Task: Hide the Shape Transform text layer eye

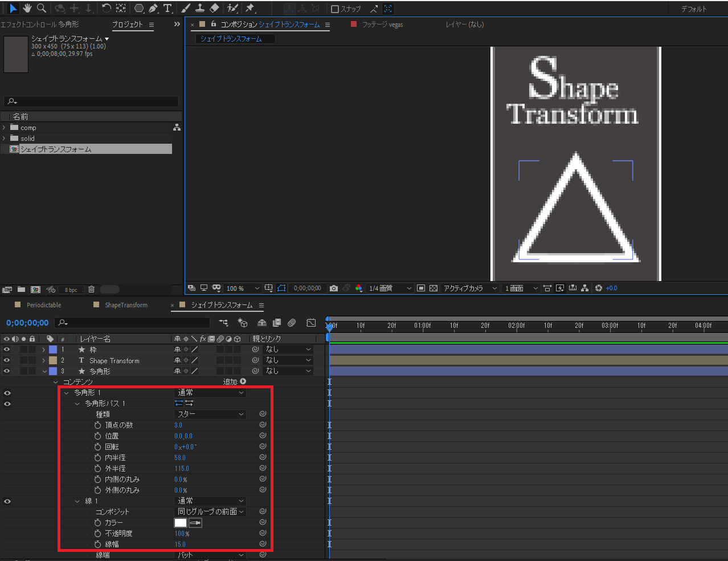Action: 7,360
